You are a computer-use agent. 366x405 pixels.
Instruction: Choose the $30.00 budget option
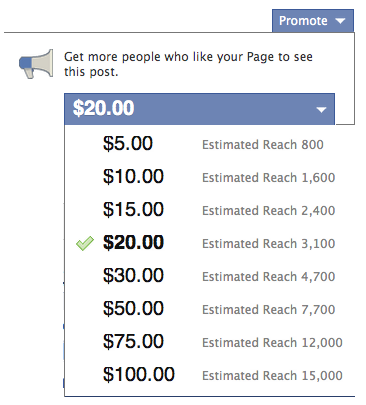click(x=210, y=276)
